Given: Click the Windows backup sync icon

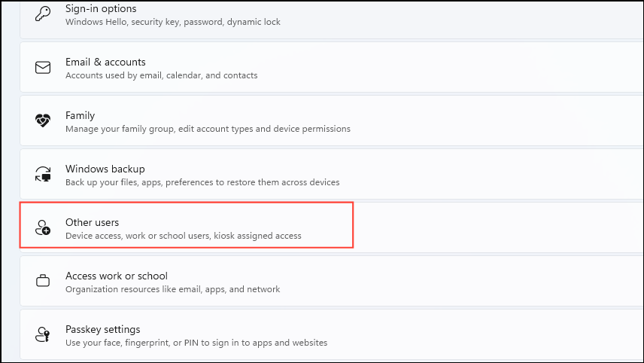Looking at the screenshot, I should [x=43, y=174].
